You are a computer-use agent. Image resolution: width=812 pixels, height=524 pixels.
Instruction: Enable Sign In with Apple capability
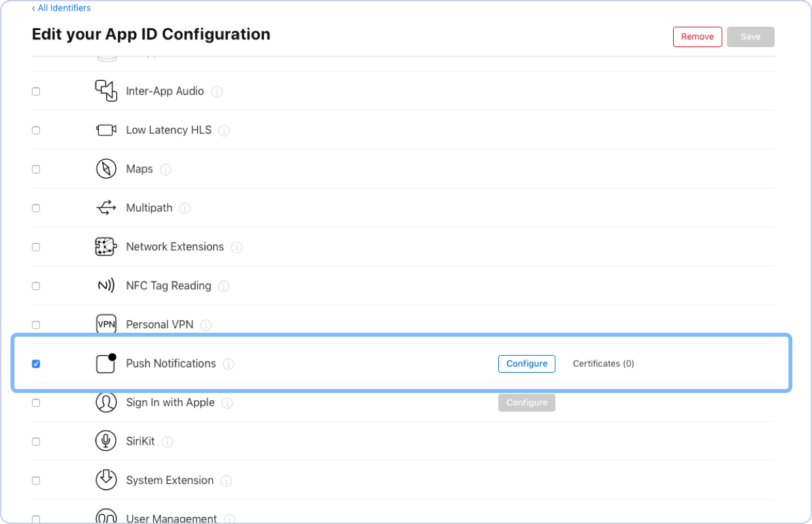coord(36,402)
